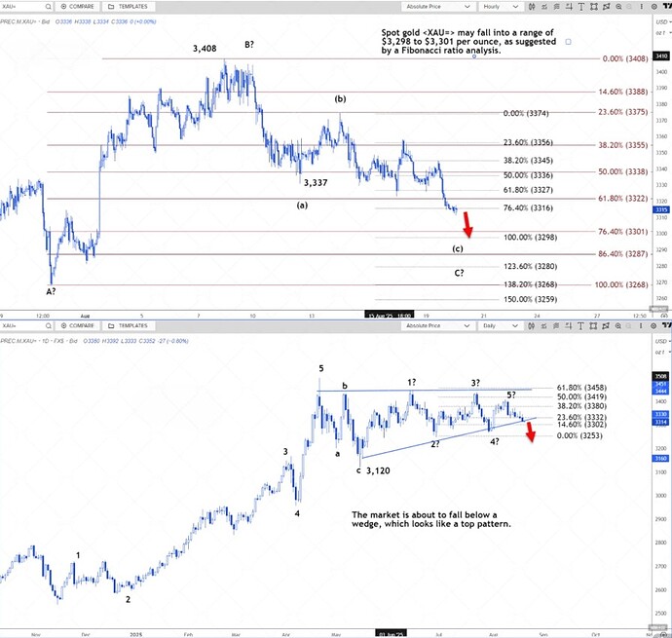Click 'oz t' unit label on Hourly chart
This screenshot has height=638, width=672.
[660, 32]
